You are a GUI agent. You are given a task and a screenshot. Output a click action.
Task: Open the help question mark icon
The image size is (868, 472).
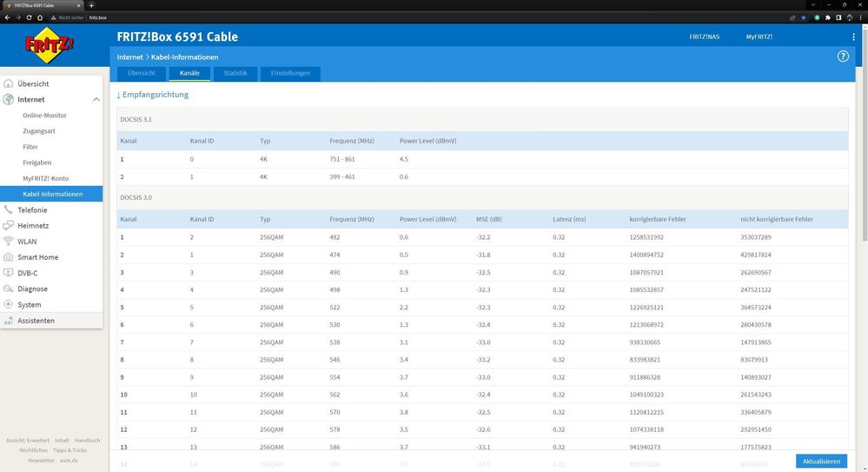pyautogui.click(x=842, y=57)
